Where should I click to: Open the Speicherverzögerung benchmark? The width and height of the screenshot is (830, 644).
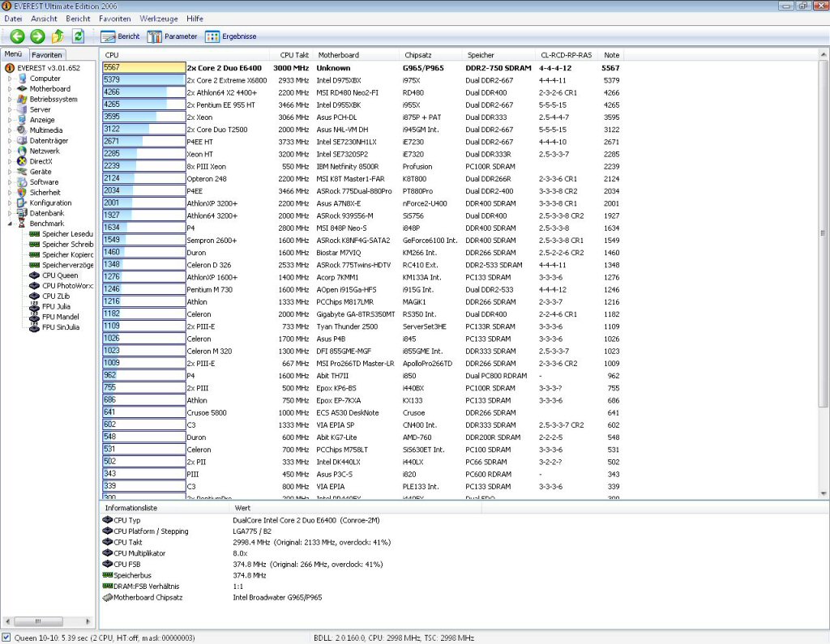[62, 265]
